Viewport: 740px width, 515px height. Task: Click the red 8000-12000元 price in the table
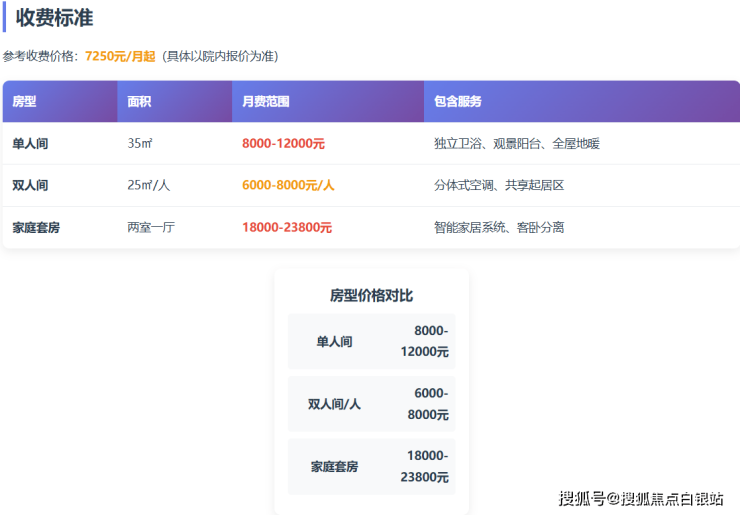(x=283, y=144)
